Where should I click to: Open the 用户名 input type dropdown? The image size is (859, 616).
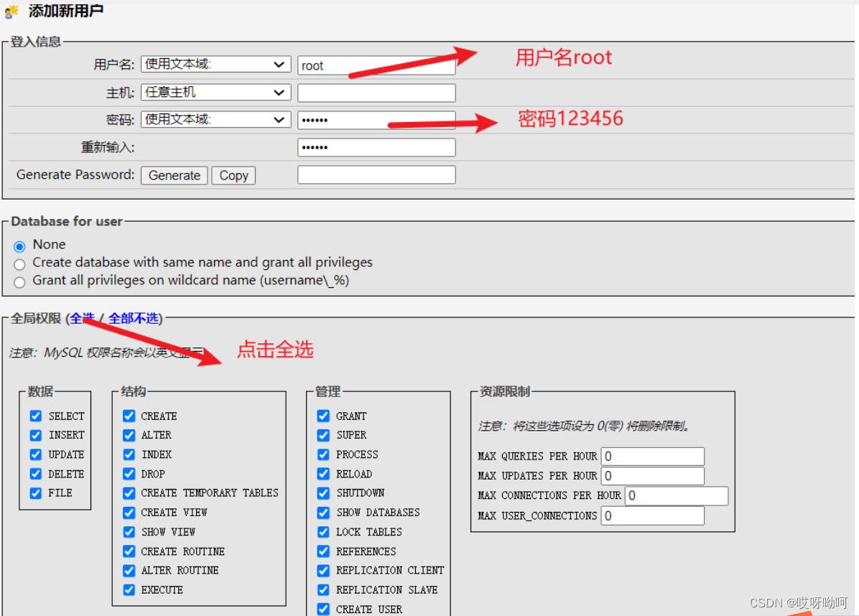tap(215, 65)
